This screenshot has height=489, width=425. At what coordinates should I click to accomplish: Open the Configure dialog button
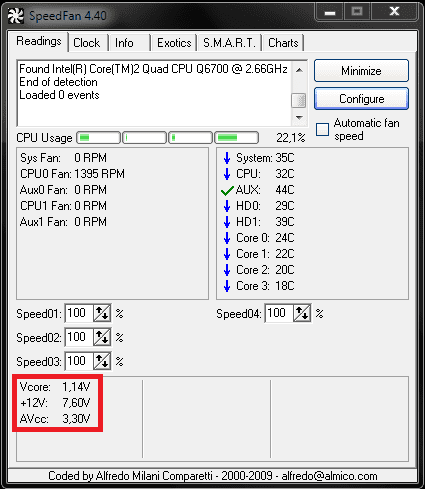point(361,99)
